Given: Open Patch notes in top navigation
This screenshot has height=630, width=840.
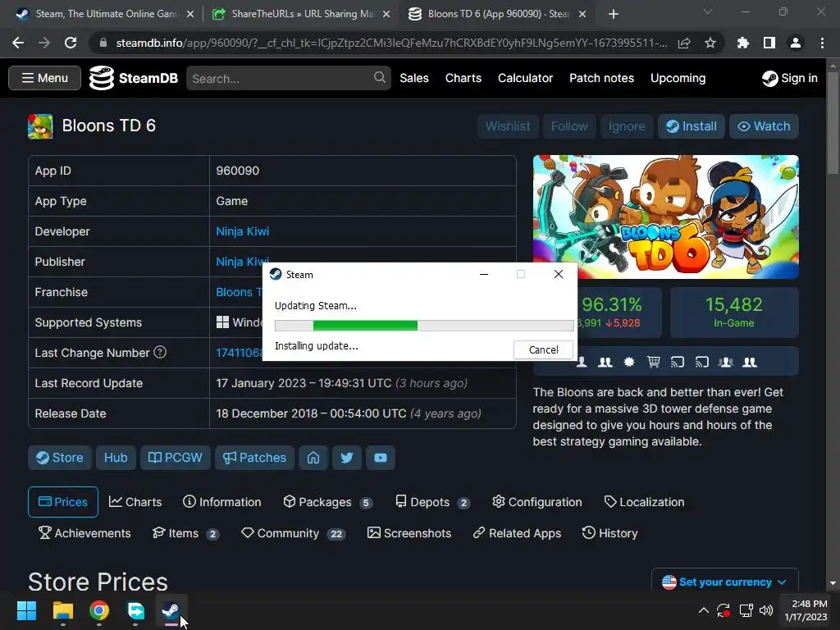Looking at the screenshot, I should (x=601, y=78).
